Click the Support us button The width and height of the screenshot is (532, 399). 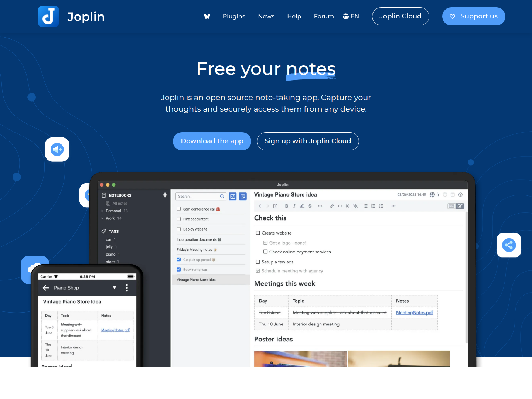point(474,16)
